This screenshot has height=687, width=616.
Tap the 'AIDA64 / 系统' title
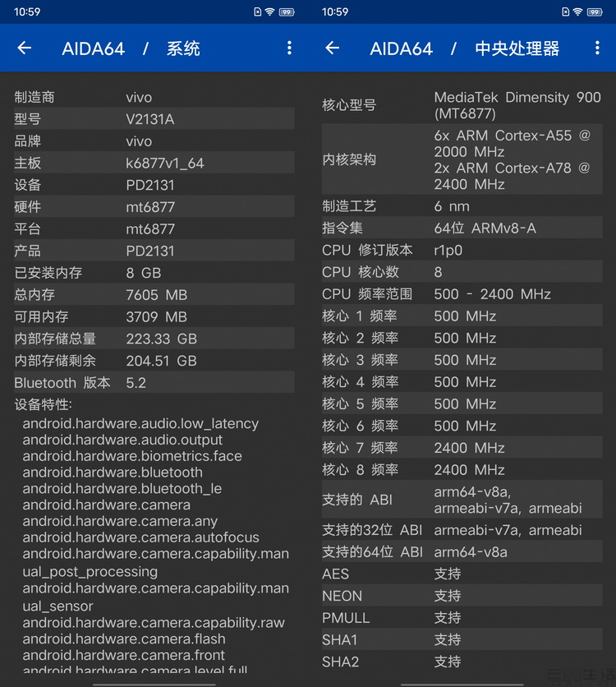(131, 48)
